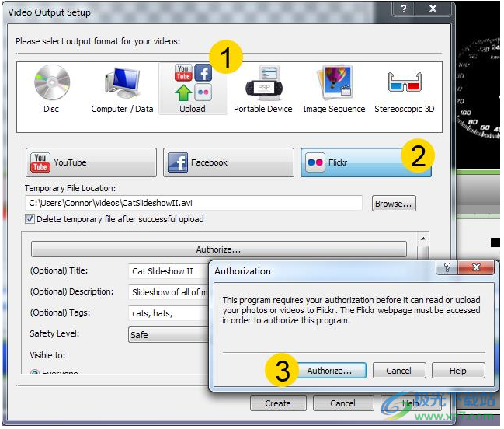This screenshot has height=429, width=504.
Task: Choose the Computer / Data output icon
Action: coord(122,83)
